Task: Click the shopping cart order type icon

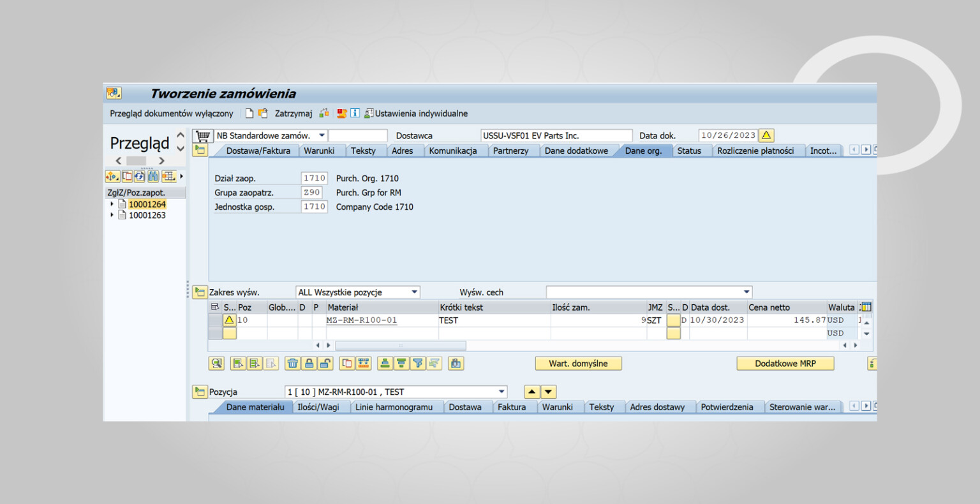Action: 203,136
